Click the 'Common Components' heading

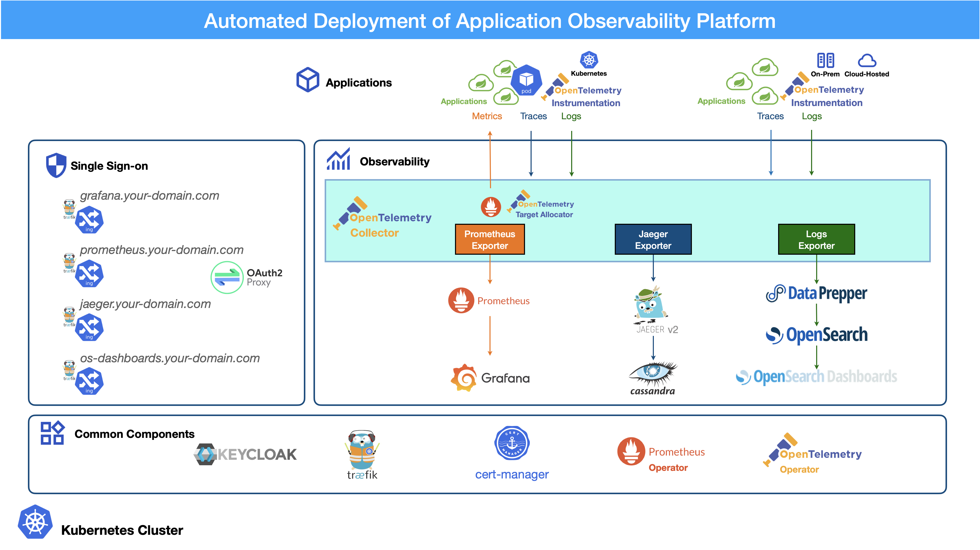[x=134, y=434]
